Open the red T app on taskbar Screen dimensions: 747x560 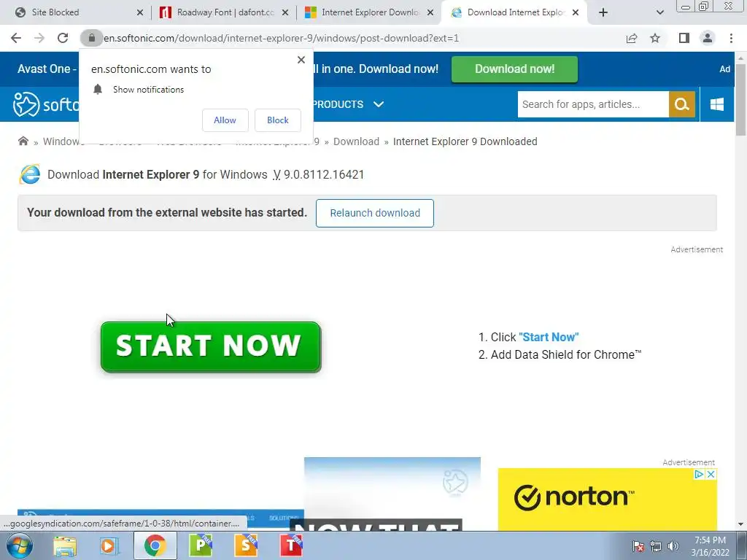click(x=291, y=545)
